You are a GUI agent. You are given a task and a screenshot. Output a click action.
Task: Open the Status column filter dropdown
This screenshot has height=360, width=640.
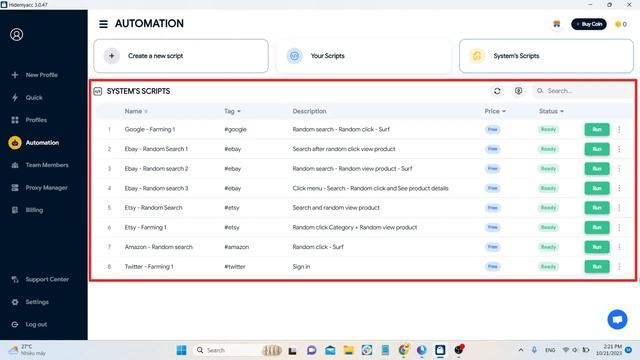(551, 111)
